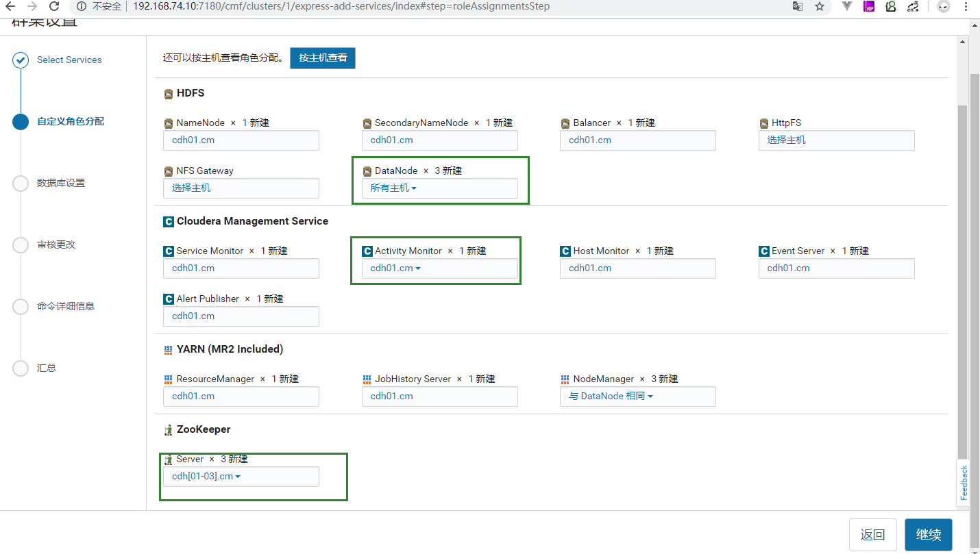Click the ZooKeeper service icon
Screen dimensions: 980x554
[169, 430]
